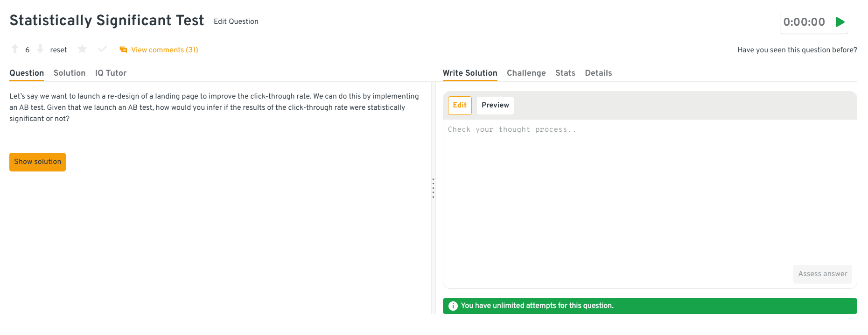
Task: Open the Edit Question link
Action: tap(236, 21)
